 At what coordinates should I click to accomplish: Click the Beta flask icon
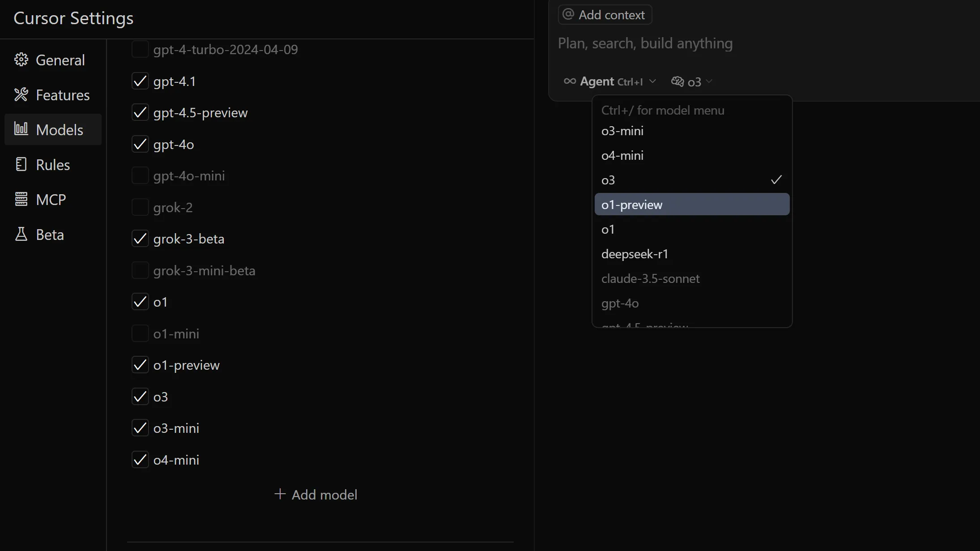21,234
